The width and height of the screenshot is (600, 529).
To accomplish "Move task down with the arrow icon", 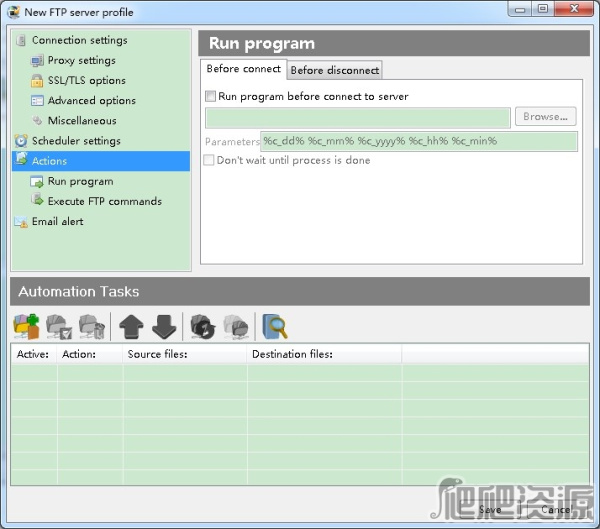I will 164,326.
